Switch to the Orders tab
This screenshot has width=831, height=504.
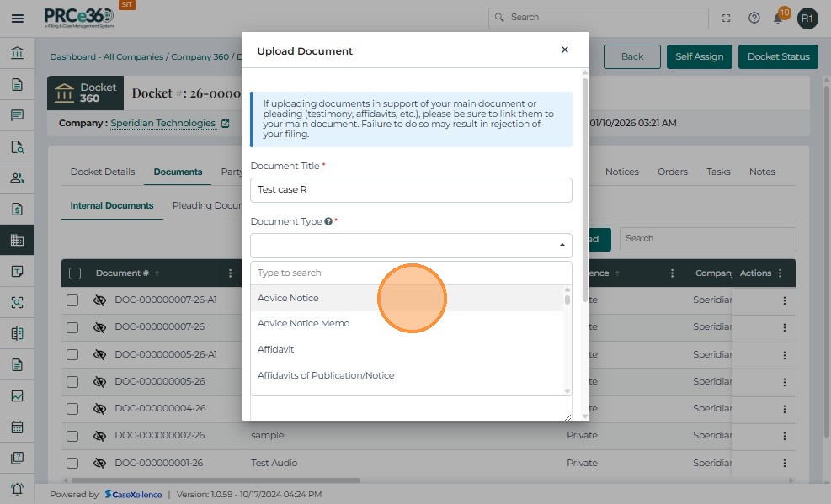[x=672, y=172]
